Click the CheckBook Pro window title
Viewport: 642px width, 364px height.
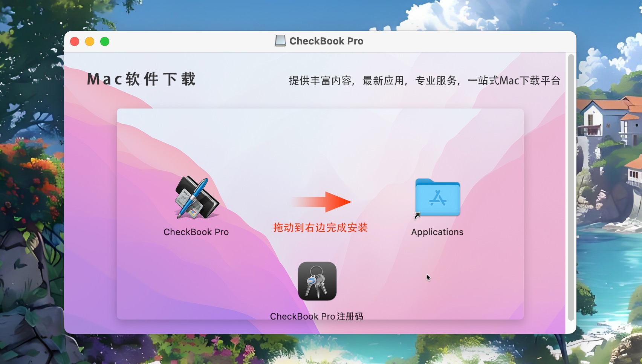pyautogui.click(x=326, y=41)
